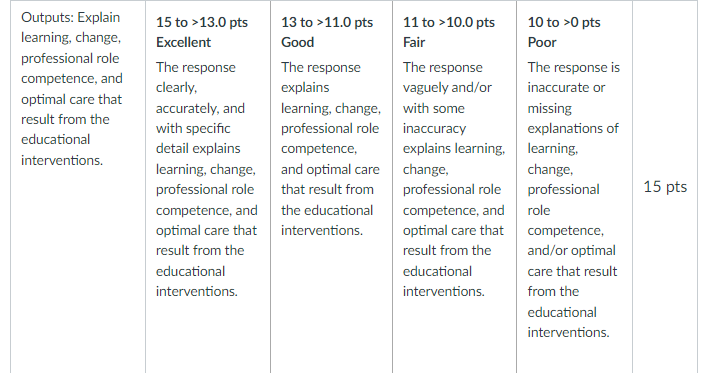Click the Poor rating description text

click(x=574, y=200)
